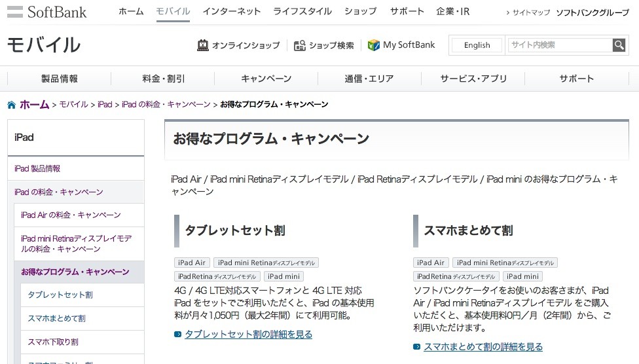Open モバイル in top navigation
This screenshot has height=364, width=639.
(173, 11)
